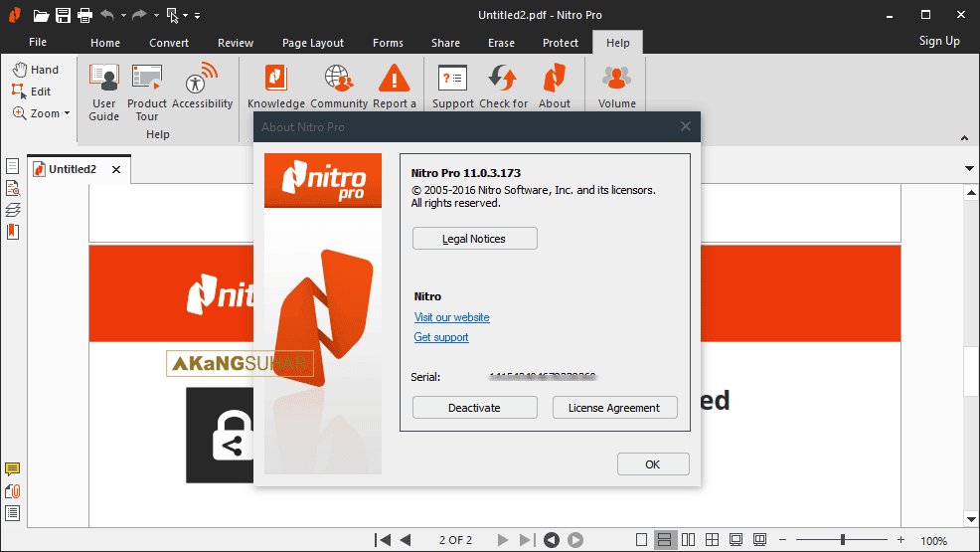
Task: Print the document with the printer icon
Action: click(85, 15)
